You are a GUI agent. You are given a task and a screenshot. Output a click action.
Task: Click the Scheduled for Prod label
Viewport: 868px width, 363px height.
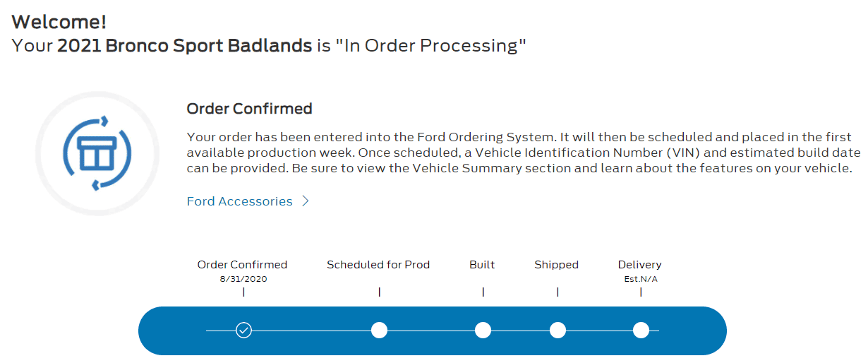pos(378,265)
